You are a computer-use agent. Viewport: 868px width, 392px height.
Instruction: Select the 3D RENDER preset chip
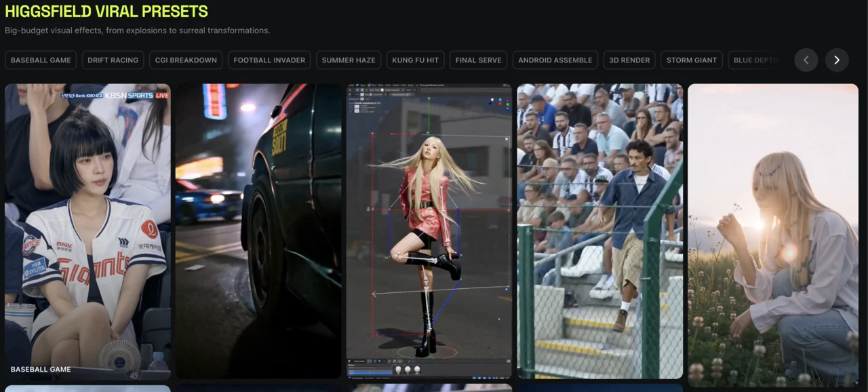629,60
